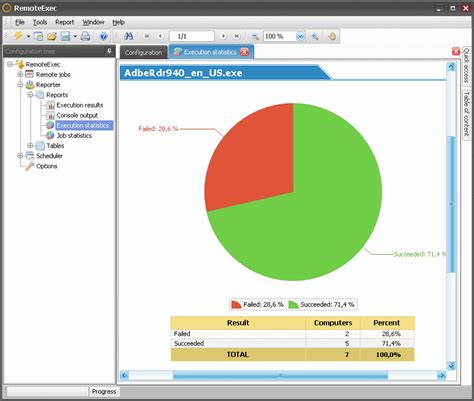
Task: Click the 100 % zoom value field
Action: point(279,36)
